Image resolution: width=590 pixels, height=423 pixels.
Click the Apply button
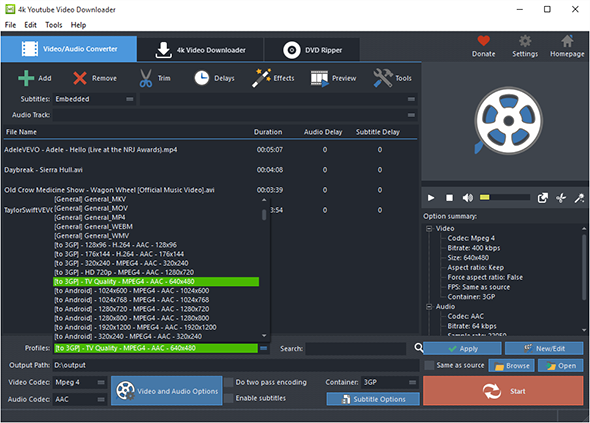click(x=462, y=348)
